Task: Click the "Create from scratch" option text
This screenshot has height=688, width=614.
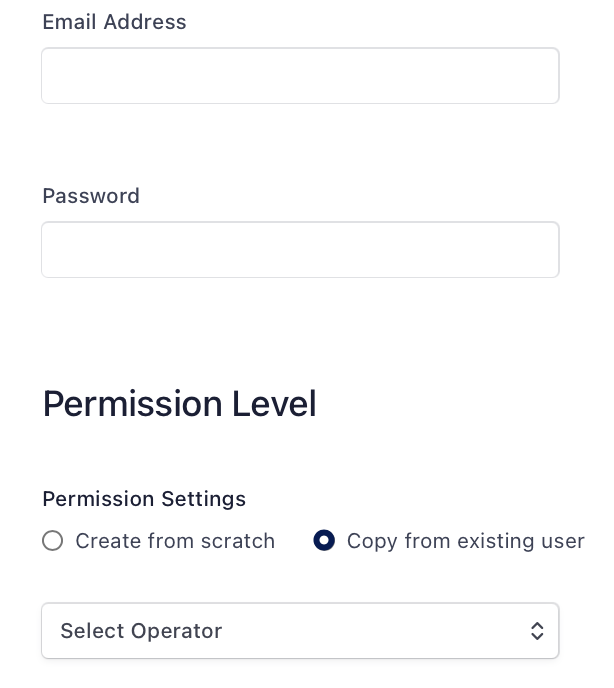Action: pos(175,541)
